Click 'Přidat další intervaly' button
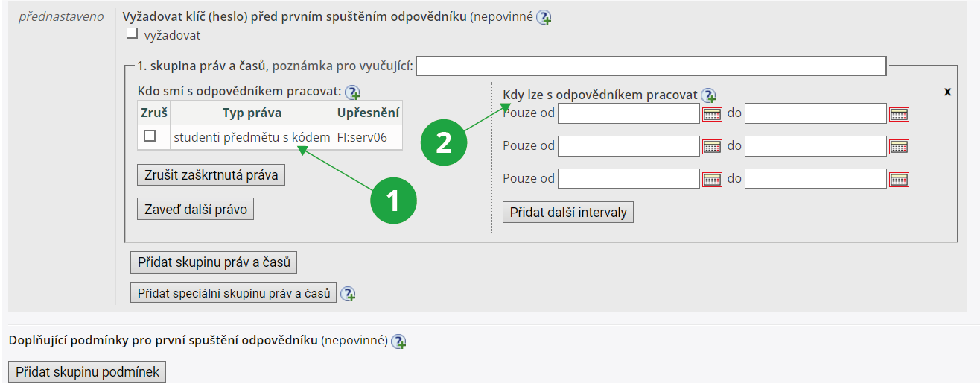Image resolution: width=980 pixels, height=384 pixels. 568,213
